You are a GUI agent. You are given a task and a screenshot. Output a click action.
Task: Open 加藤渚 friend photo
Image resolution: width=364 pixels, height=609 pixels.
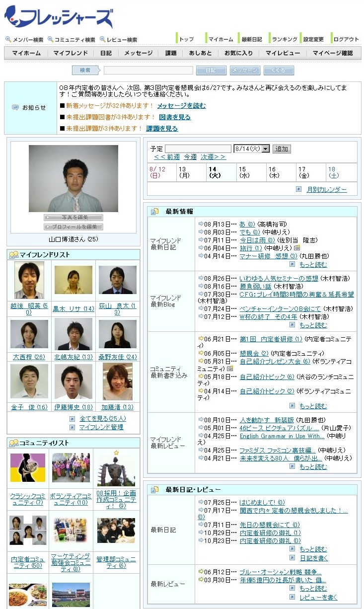118,381
